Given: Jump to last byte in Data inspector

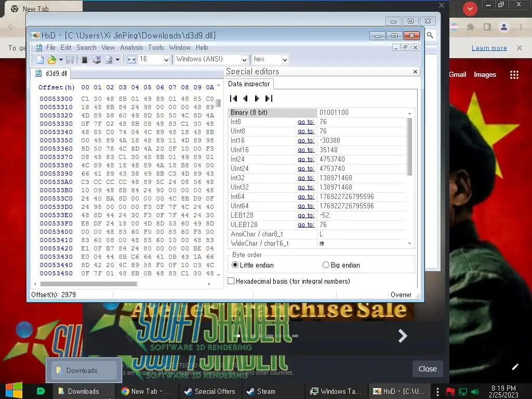Looking at the screenshot, I should pos(269,98).
